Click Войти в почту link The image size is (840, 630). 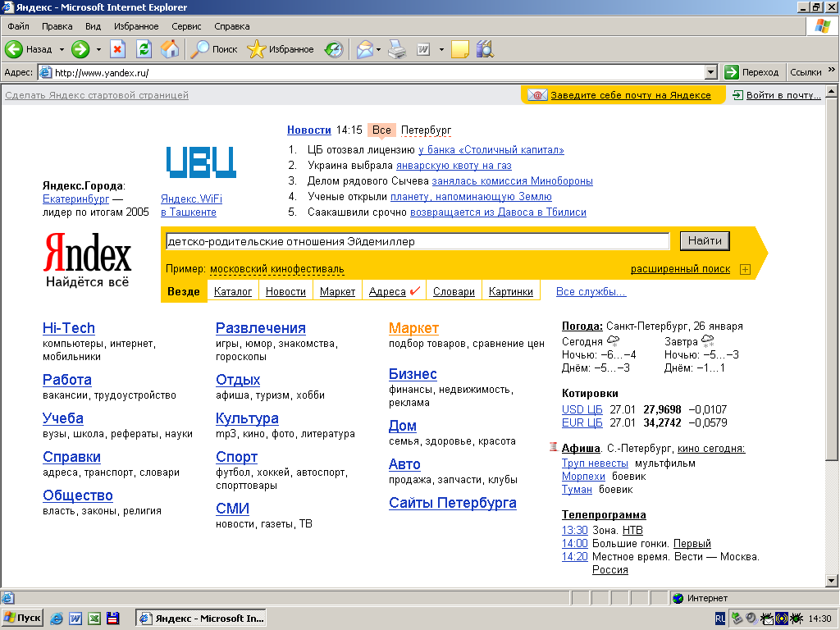click(x=783, y=95)
